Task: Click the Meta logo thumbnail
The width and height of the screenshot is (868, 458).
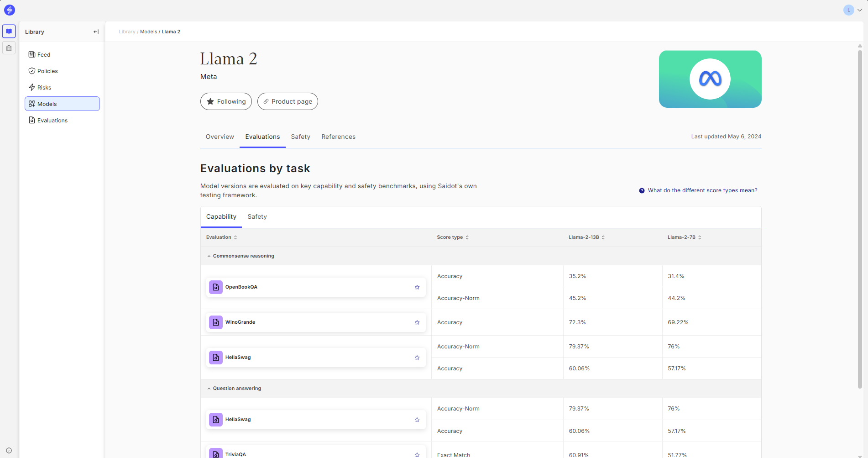Action: click(x=710, y=79)
